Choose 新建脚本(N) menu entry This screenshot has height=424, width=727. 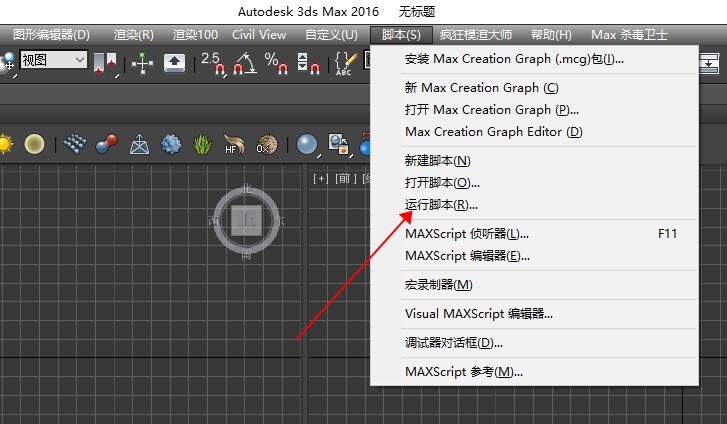click(534, 161)
